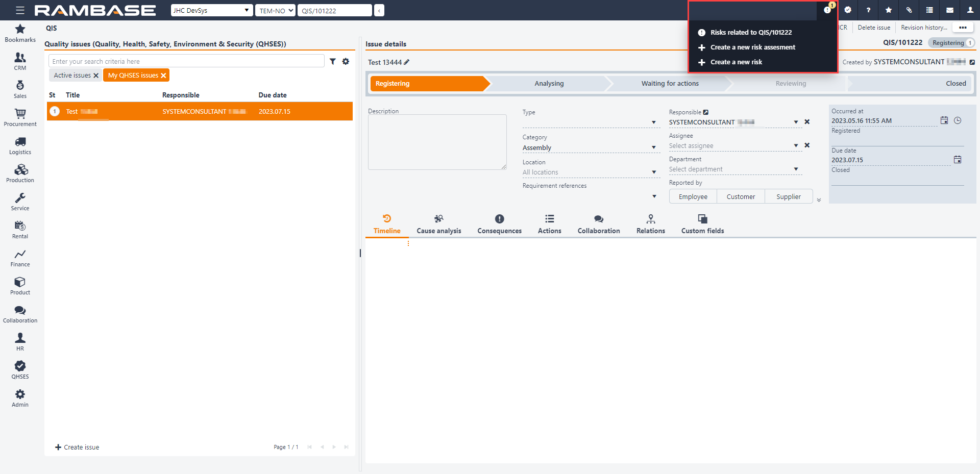Expand the Category dropdown
The image size is (980, 474).
[x=653, y=147]
